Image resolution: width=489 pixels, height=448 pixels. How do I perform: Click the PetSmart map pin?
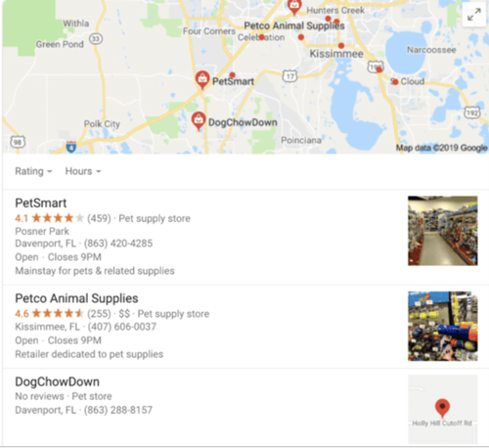202,79
